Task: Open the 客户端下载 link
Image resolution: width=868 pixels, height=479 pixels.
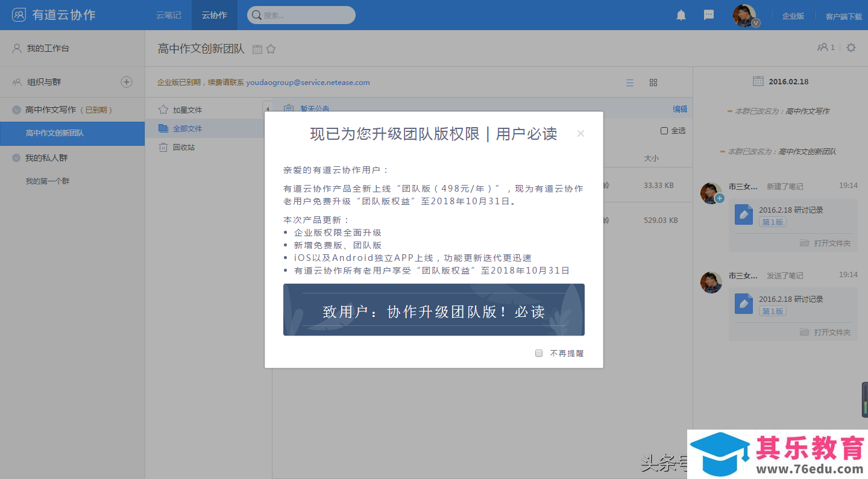Action: click(x=844, y=16)
